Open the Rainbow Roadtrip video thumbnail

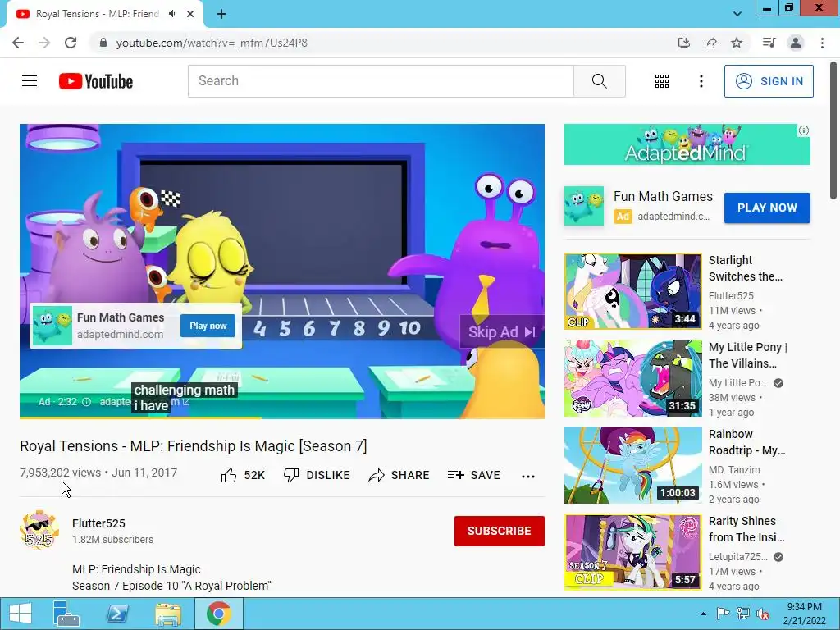(632, 465)
